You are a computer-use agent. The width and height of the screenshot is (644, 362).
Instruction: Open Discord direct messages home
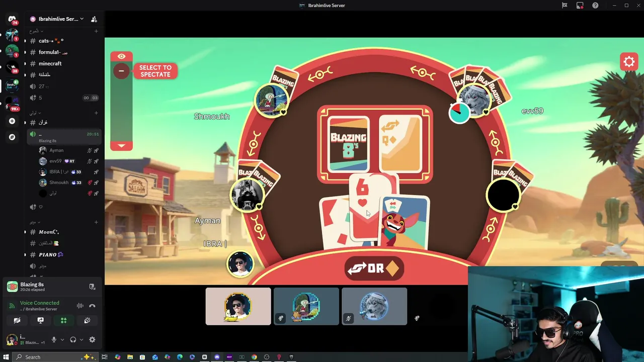point(12,19)
